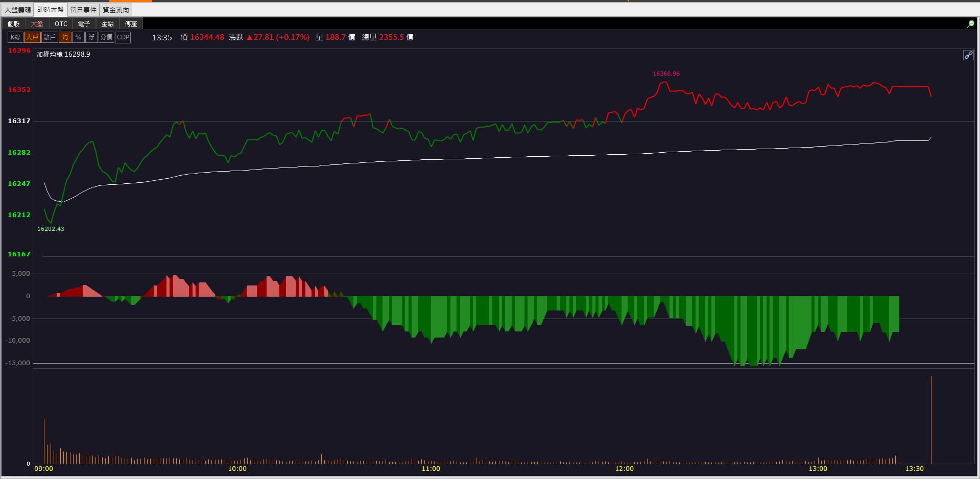Screen dimensions: 980x479
Task: Toggle the 大戶 indicator button
Action: point(32,37)
